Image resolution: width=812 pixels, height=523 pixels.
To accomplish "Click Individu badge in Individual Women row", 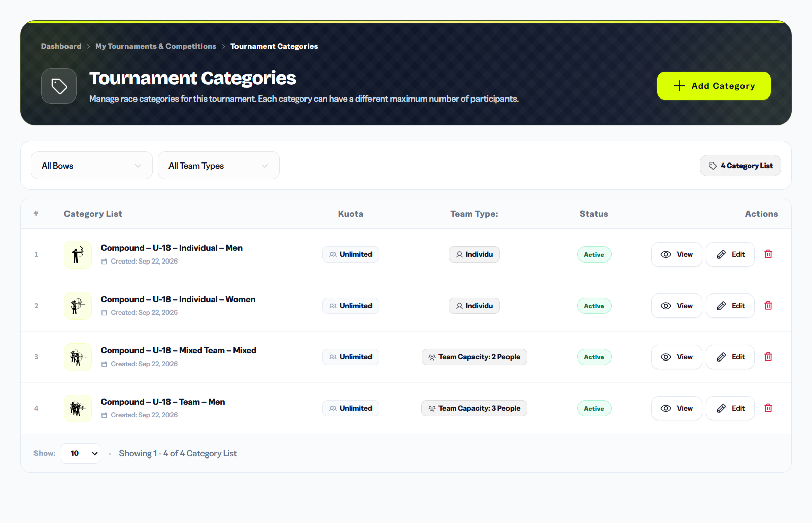I will tap(475, 306).
